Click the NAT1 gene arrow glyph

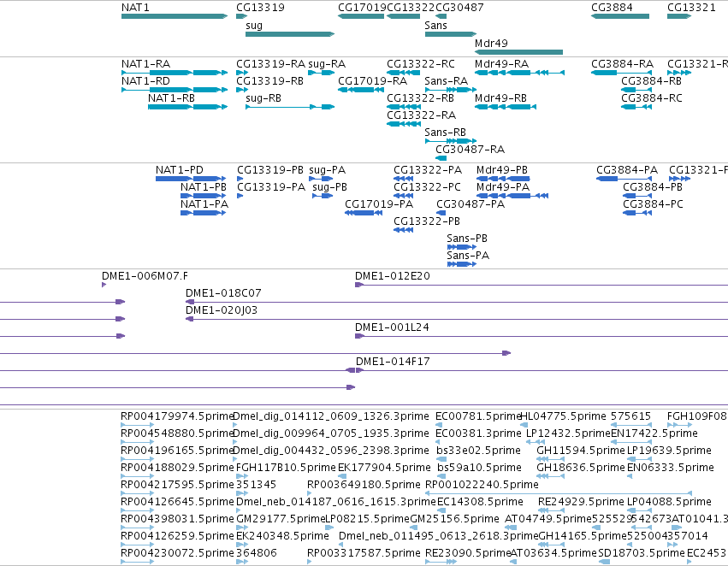[x=175, y=16]
